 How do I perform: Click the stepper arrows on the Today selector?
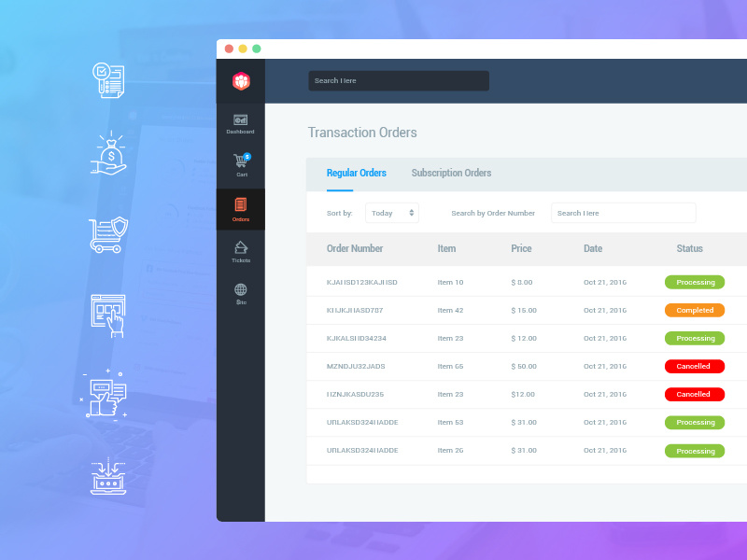pos(413,213)
